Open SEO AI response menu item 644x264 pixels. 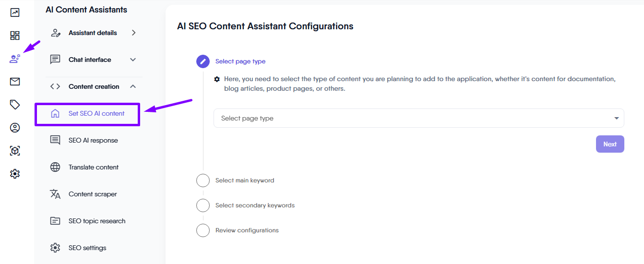click(93, 141)
